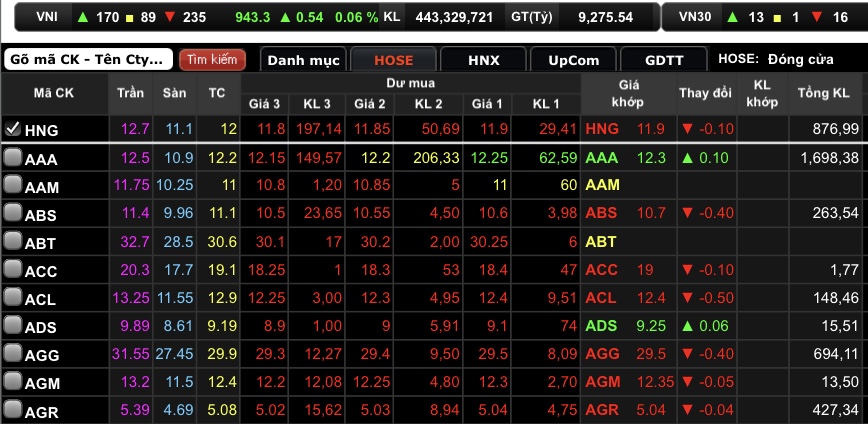This screenshot has width=868, height=424.
Task: Open the Danh mục list
Action: pos(303,60)
